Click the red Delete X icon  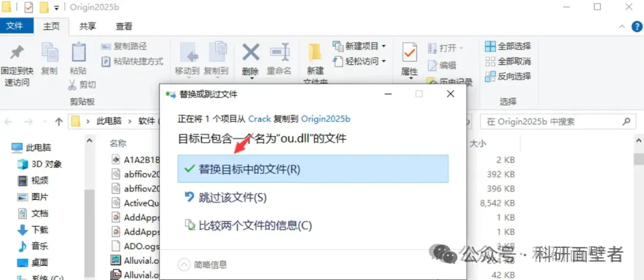click(250, 52)
